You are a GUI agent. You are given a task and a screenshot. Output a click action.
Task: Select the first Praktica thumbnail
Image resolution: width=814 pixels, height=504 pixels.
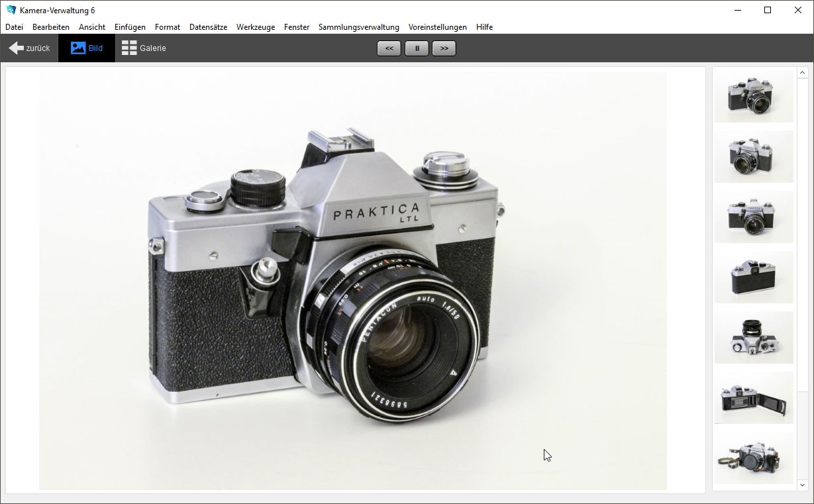click(754, 97)
